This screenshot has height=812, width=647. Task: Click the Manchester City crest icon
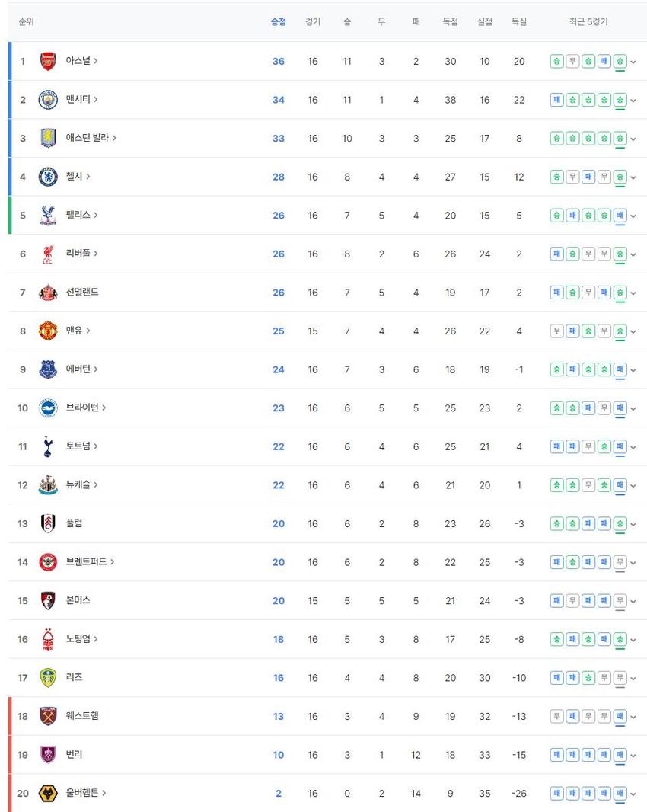48,100
